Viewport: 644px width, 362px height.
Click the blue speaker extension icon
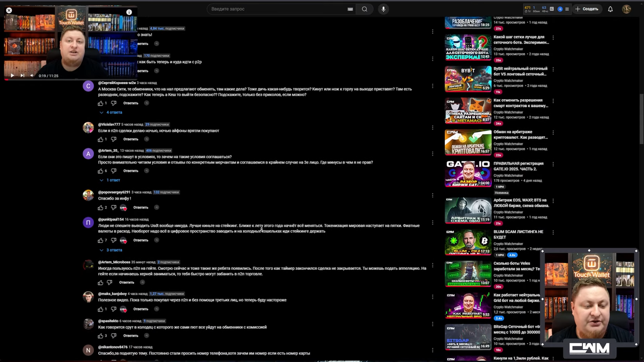(560, 9)
